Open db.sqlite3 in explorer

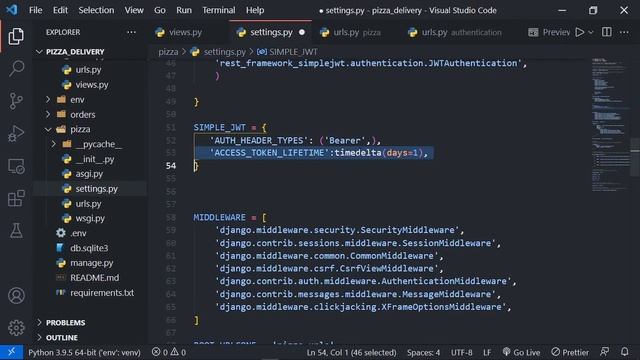pyautogui.click(x=89, y=248)
